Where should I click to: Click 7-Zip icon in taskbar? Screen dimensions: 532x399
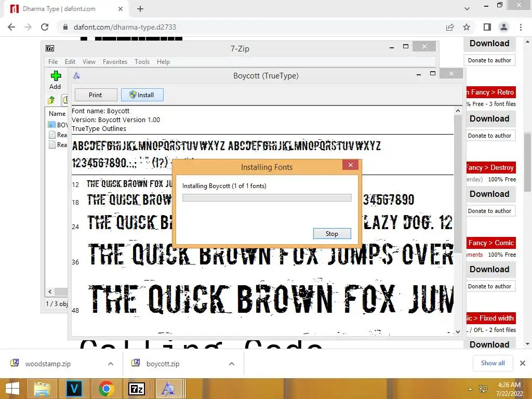point(137,389)
